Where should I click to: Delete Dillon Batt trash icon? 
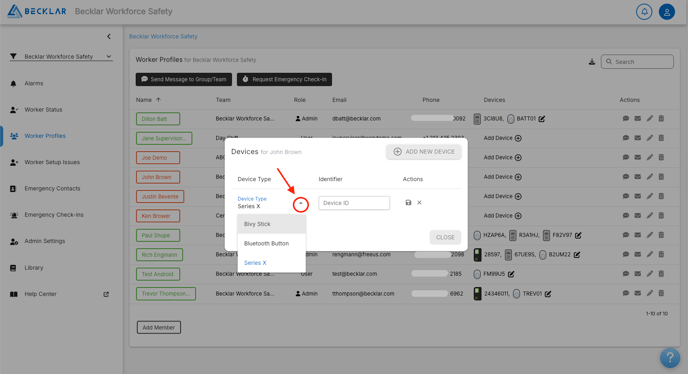pos(661,119)
